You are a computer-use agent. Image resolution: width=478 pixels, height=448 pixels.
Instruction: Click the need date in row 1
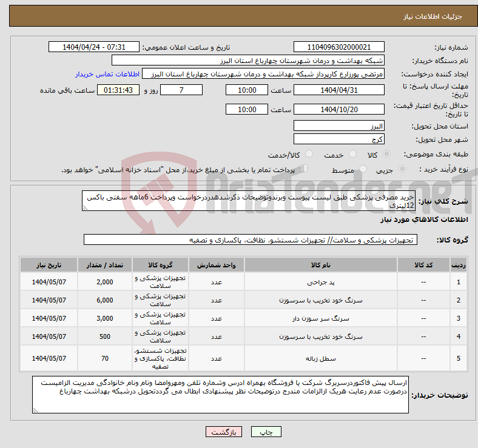click(x=49, y=282)
